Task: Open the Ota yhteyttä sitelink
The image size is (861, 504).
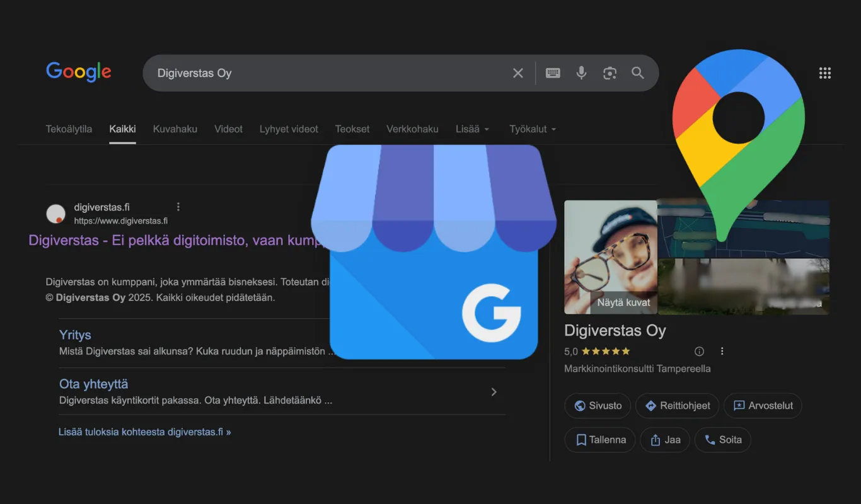Action: 94,384
